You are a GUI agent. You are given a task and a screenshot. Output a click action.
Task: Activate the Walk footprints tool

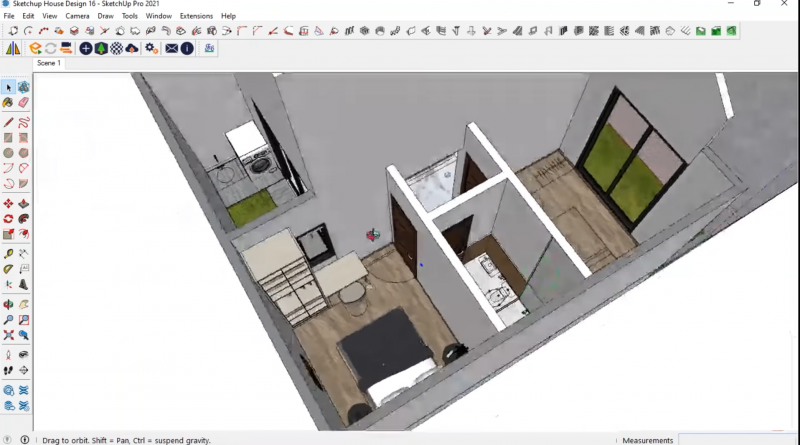(8, 370)
